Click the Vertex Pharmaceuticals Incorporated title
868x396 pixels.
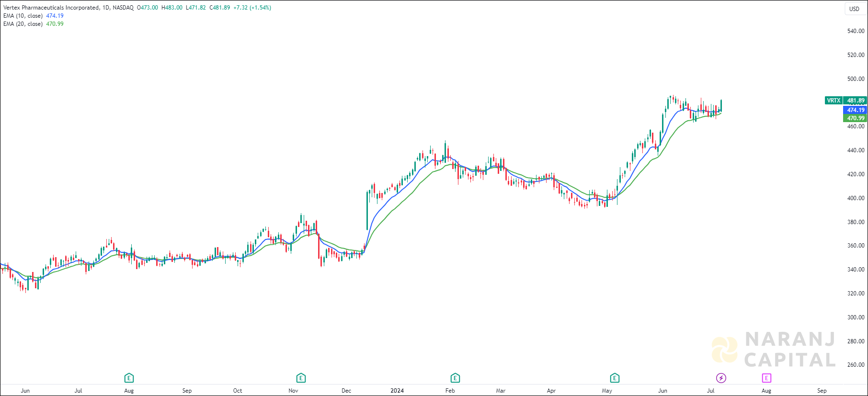(x=52, y=8)
